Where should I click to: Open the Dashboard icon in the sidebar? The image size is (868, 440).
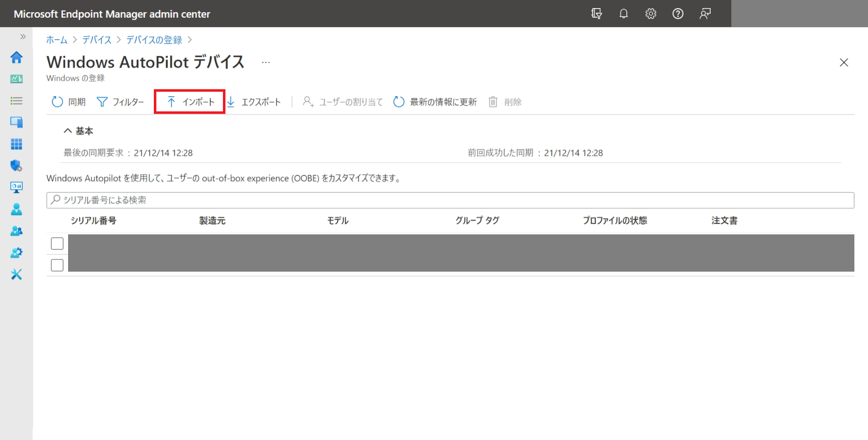(x=16, y=79)
